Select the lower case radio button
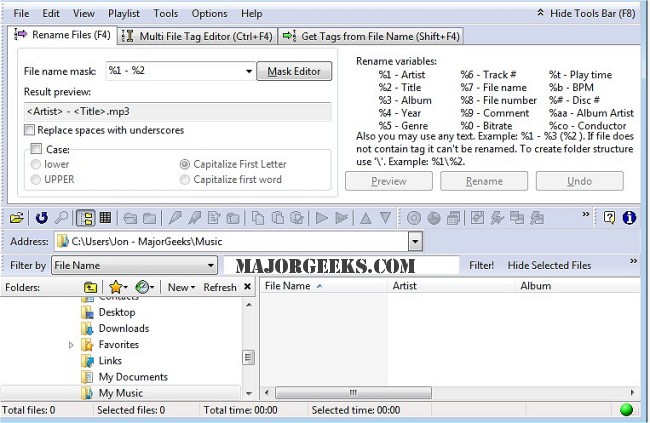 tap(36, 164)
